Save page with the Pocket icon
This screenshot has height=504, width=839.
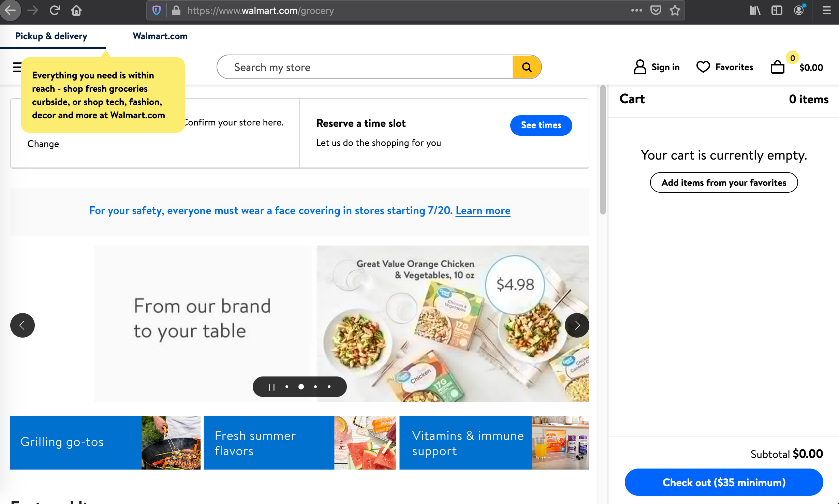point(656,10)
